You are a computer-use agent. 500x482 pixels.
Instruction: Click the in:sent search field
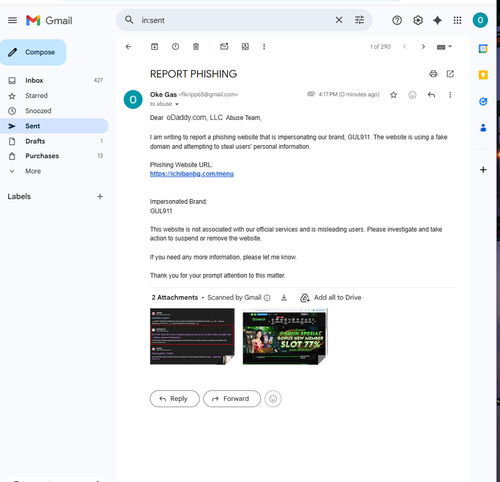[233, 20]
